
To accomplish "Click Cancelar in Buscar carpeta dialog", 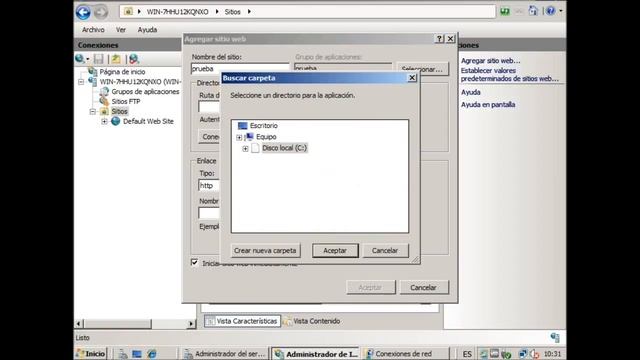I will pos(385,250).
